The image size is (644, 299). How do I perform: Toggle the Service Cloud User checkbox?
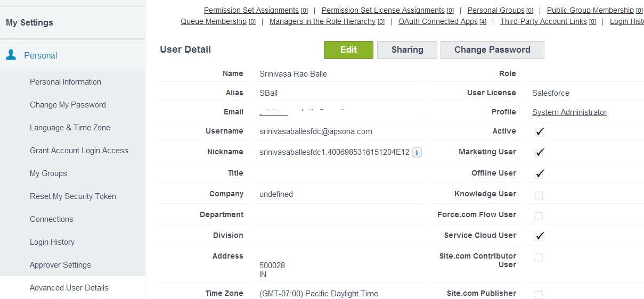click(539, 236)
